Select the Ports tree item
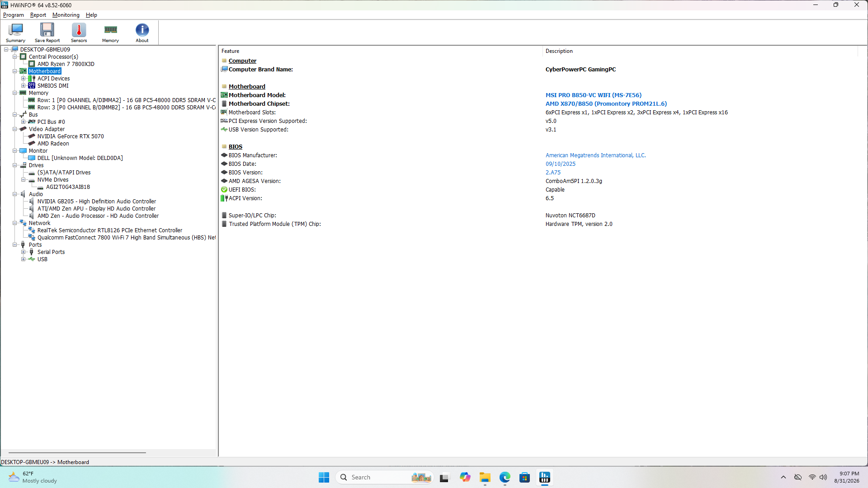Viewport: 868px width, 488px height. coord(35,245)
